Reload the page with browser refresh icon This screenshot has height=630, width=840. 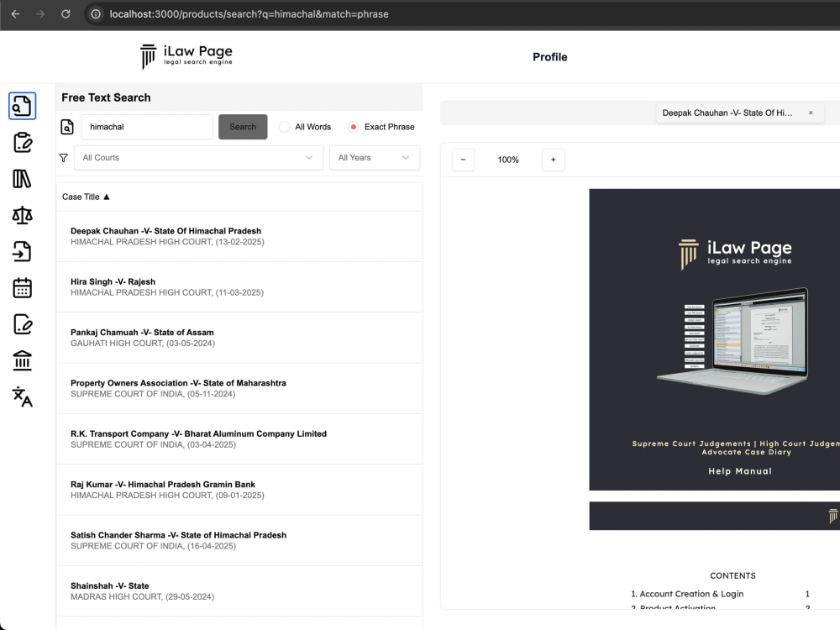click(x=66, y=14)
